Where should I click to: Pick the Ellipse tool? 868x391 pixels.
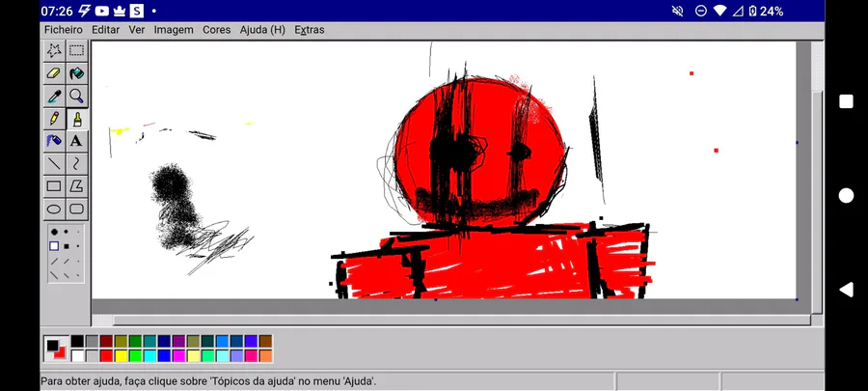click(x=54, y=209)
